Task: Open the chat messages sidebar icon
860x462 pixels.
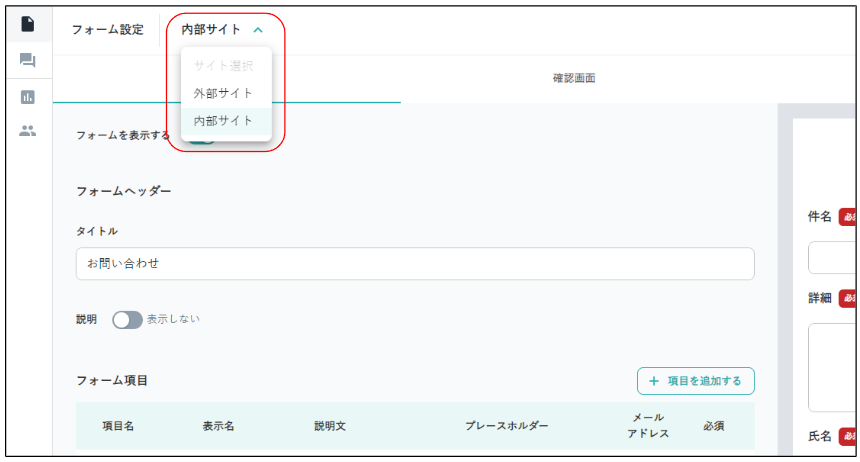Action: 28,61
